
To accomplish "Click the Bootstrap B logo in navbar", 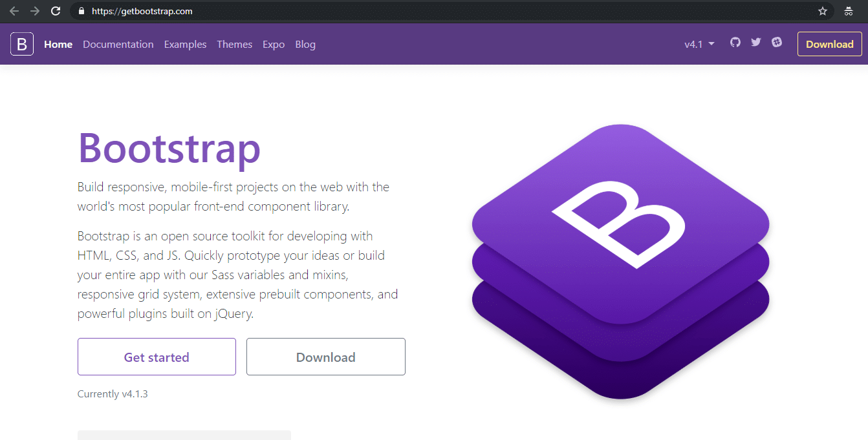I will pyautogui.click(x=22, y=44).
